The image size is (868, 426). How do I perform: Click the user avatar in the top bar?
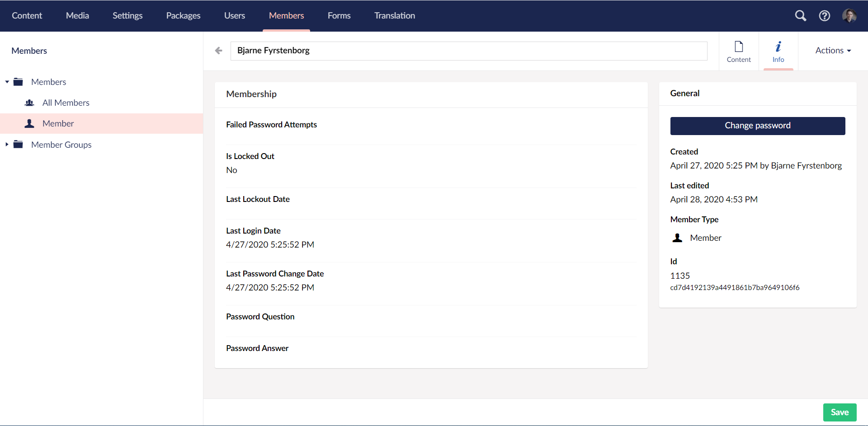850,15
